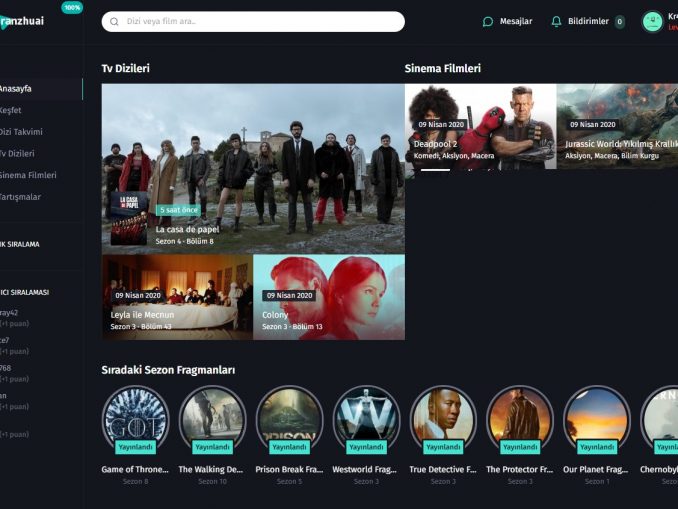The height and width of the screenshot is (509, 678).
Task: Open Sinema Filmleri sidebar item
Action: click(28, 175)
